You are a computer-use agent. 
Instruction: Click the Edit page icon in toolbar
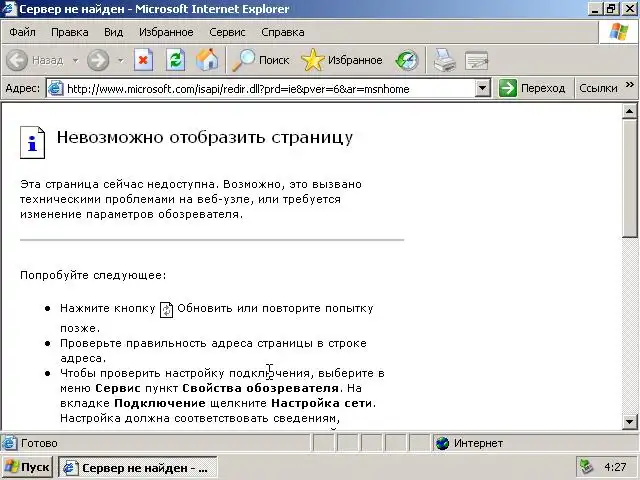click(476, 60)
